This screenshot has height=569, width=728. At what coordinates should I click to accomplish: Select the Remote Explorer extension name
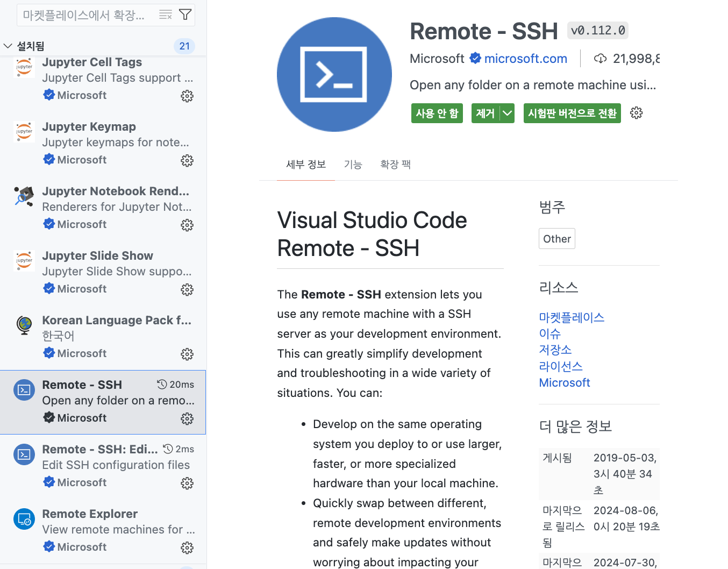[90, 514]
